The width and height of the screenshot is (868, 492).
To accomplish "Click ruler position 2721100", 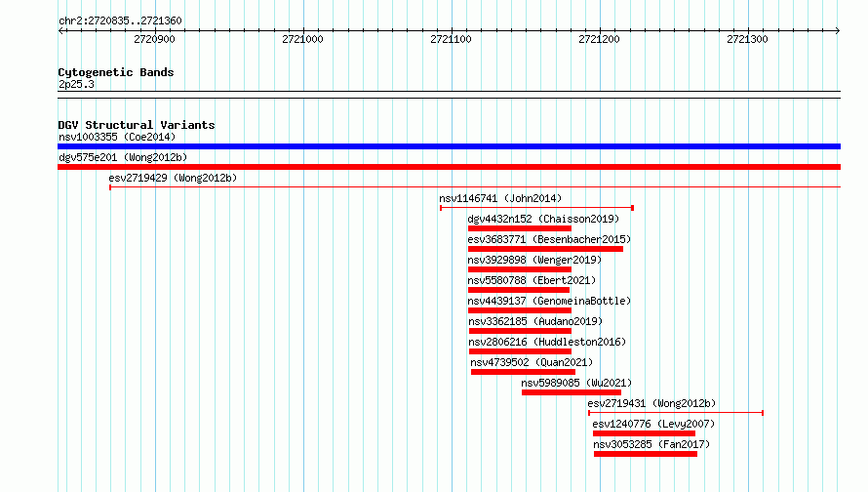I will coord(452,39).
